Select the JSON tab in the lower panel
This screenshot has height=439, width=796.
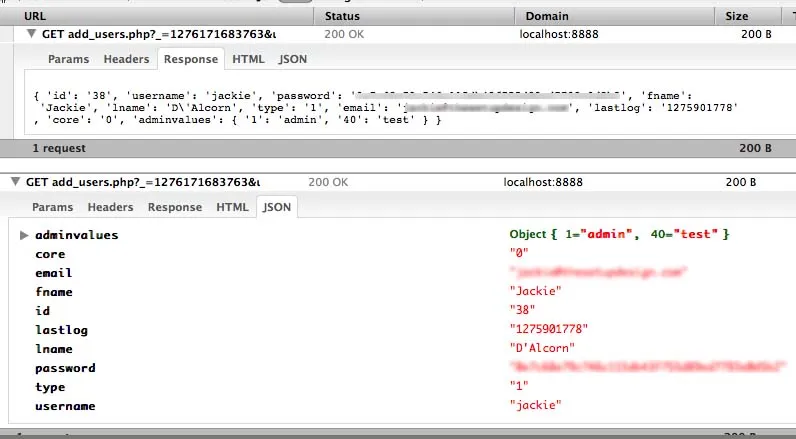point(277,207)
